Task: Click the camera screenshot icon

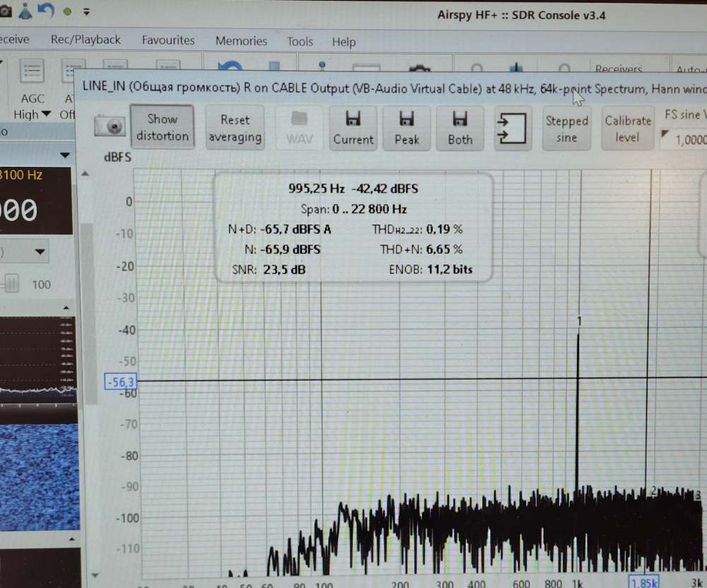Action: click(x=110, y=127)
